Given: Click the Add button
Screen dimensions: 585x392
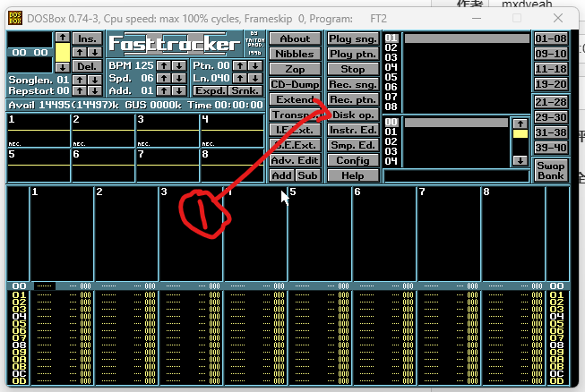Looking at the screenshot, I should coord(281,175).
